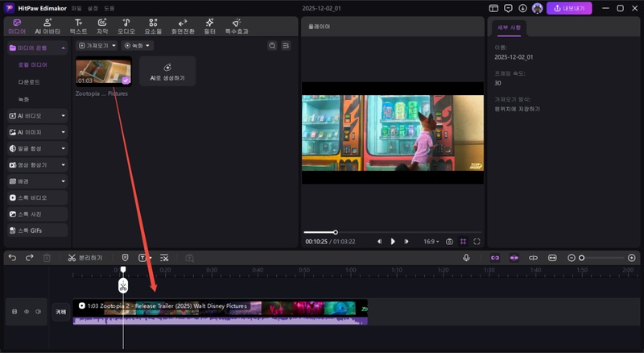Open the 가져오기 import dropdown

pyautogui.click(x=97, y=46)
